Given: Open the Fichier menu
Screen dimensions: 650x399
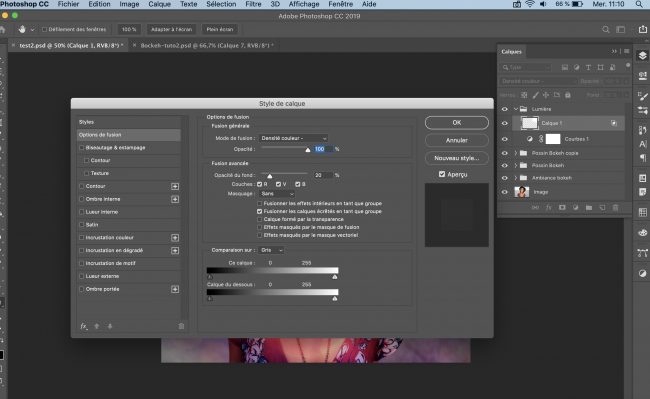Looking at the screenshot, I should [x=68, y=4].
